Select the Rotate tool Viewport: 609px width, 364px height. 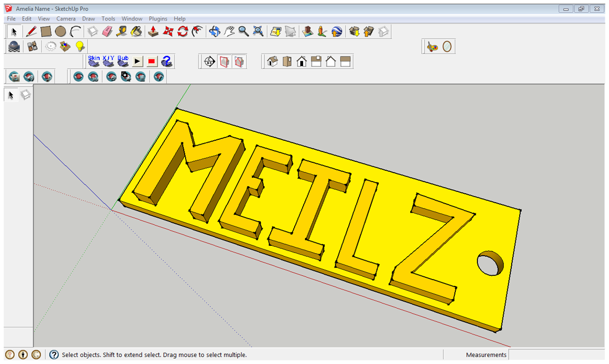click(x=183, y=31)
